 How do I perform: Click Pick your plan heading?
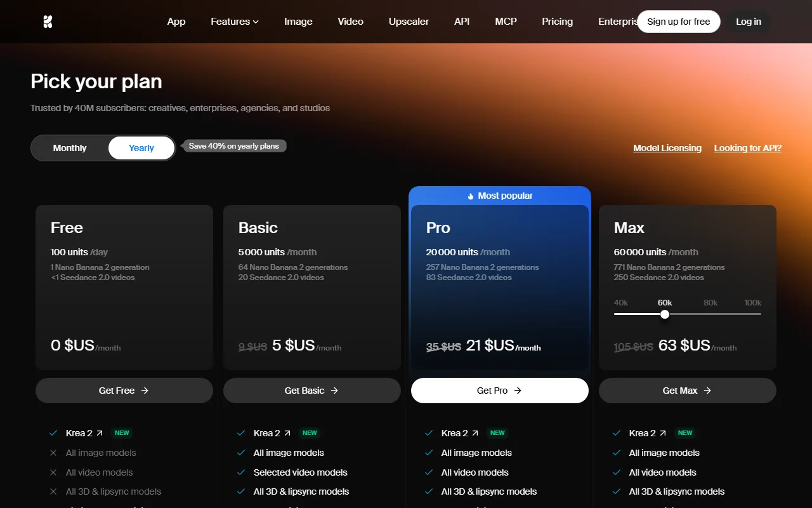(96, 81)
